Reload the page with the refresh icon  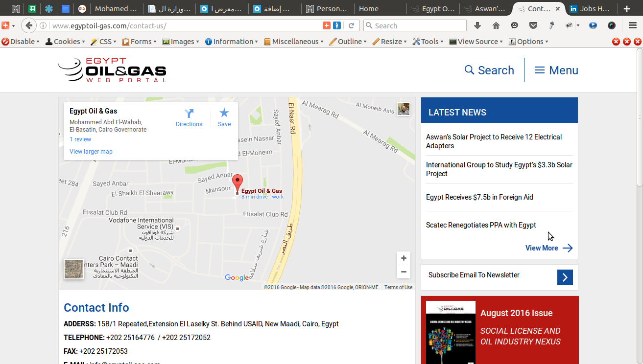point(351,25)
